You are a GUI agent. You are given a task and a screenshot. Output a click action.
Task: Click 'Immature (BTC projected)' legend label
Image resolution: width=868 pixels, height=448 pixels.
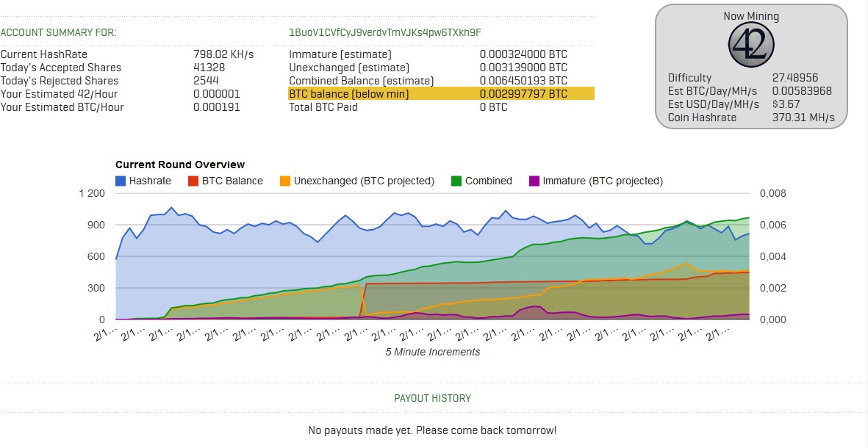pos(603,181)
